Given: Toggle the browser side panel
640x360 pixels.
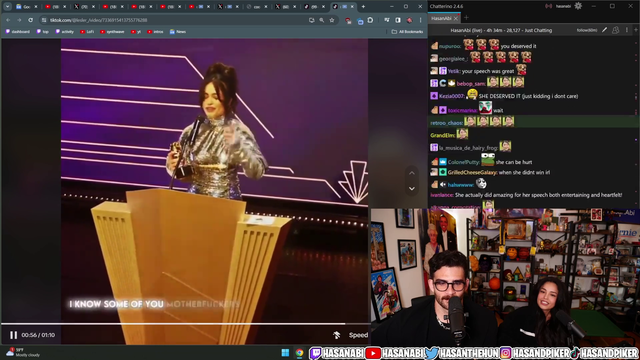Looking at the screenshot, I should coord(398,20).
